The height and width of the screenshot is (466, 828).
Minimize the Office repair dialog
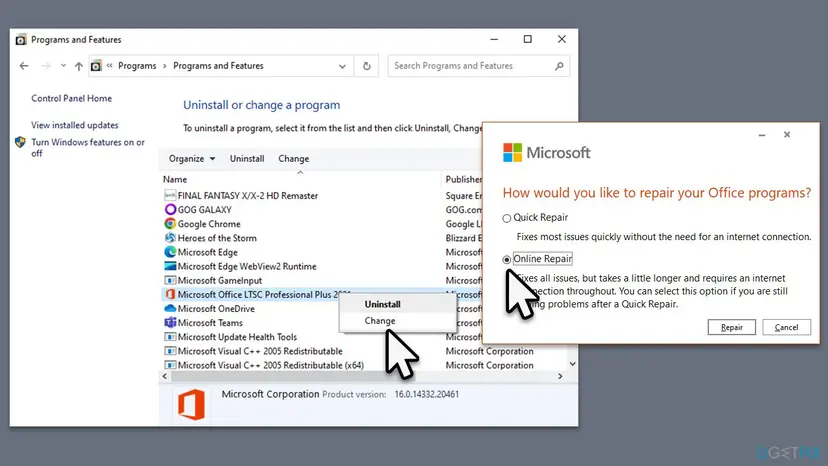pos(761,135)
